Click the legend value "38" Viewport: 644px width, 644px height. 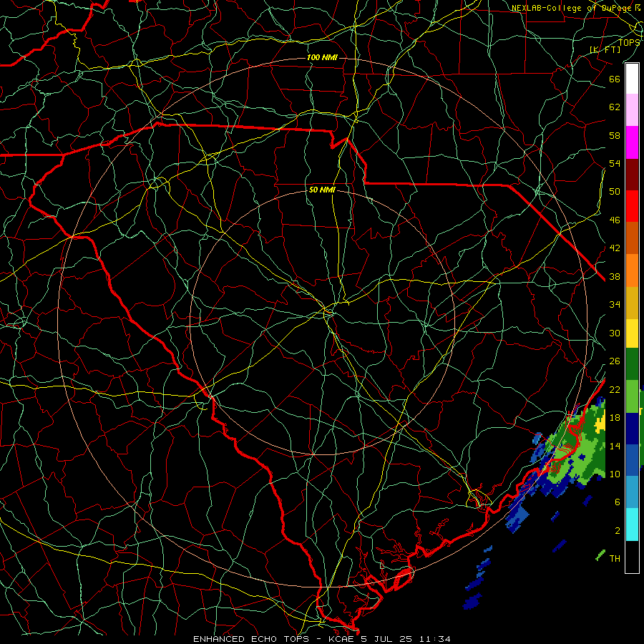615,276
